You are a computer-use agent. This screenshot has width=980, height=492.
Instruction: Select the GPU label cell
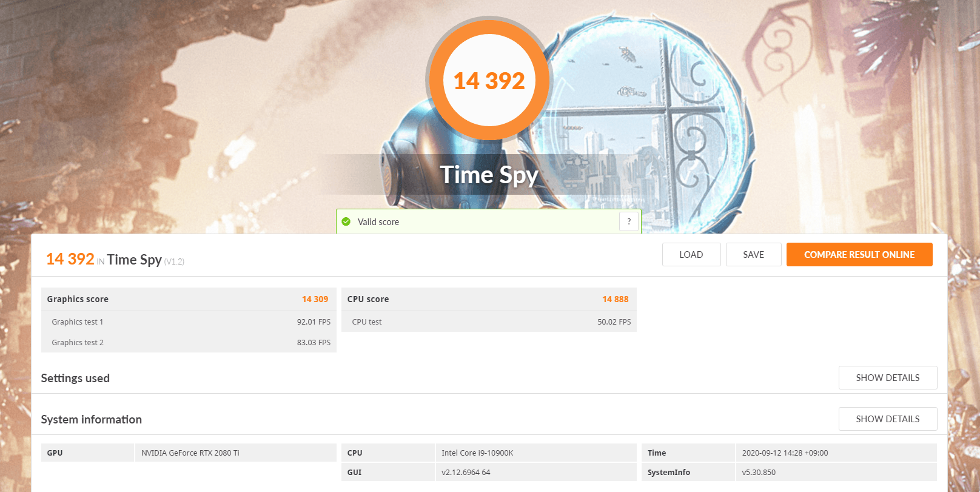tap(87, 453)
